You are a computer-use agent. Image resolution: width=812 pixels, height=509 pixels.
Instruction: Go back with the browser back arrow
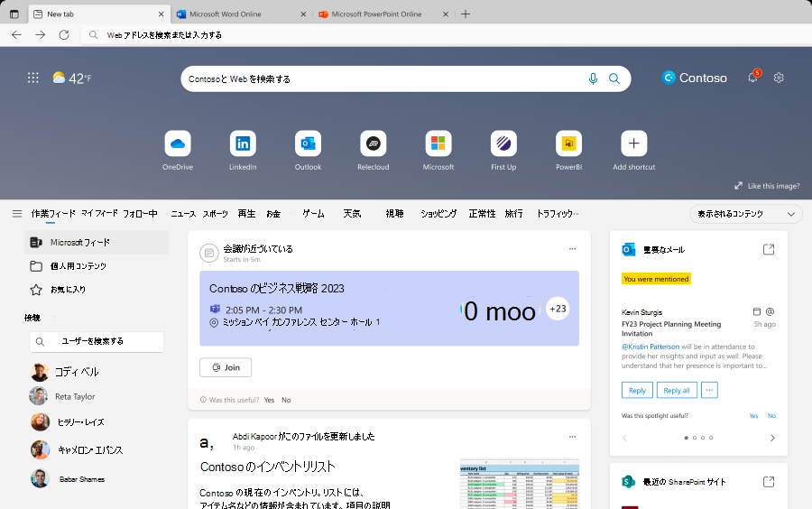tap(16, 34)
